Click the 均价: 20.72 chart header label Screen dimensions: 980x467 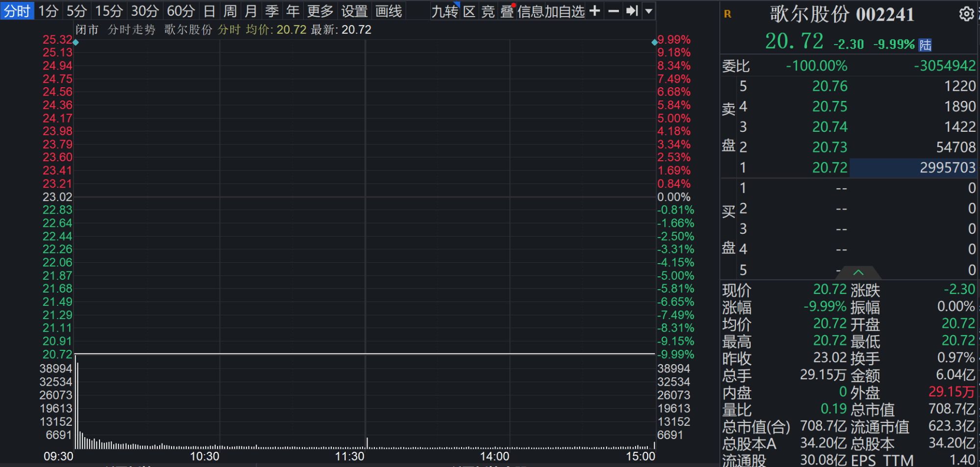[x=276, y=30]
